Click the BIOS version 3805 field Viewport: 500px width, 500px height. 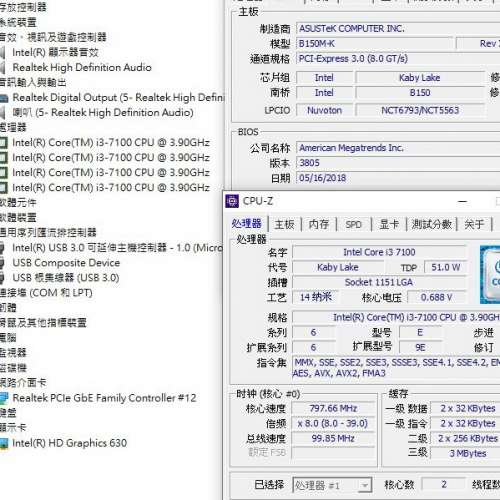tap(398, 163)
